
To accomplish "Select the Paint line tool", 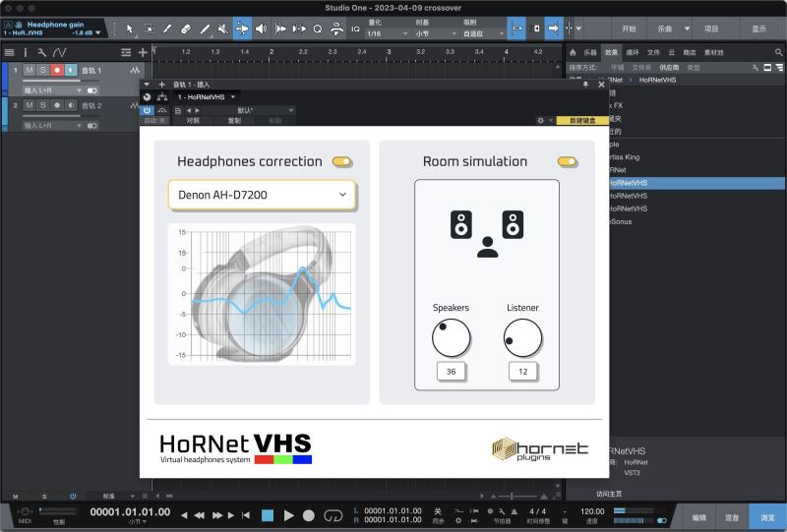I will click(205, 30).
